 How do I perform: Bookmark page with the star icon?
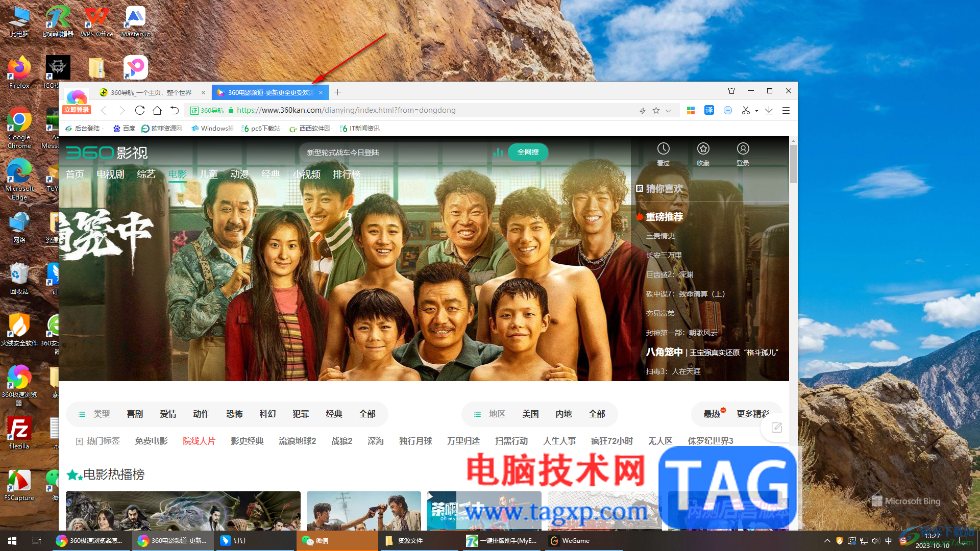tap(656, 110)
